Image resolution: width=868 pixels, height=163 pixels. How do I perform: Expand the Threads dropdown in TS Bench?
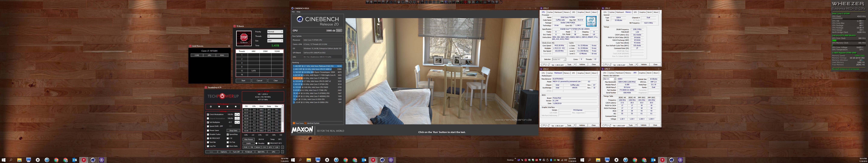coord(275,36)
